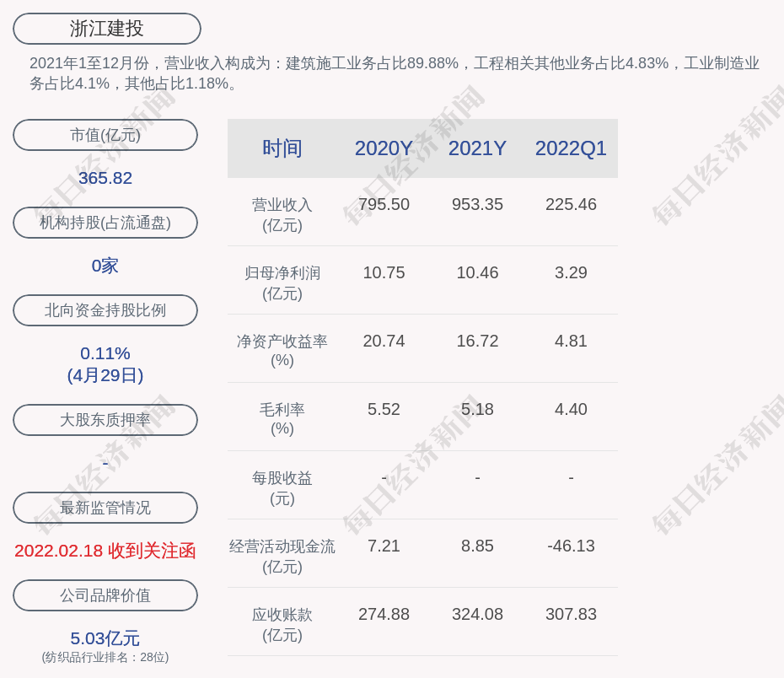Click the 机构持股(占流通盘) label

point(105,223)
